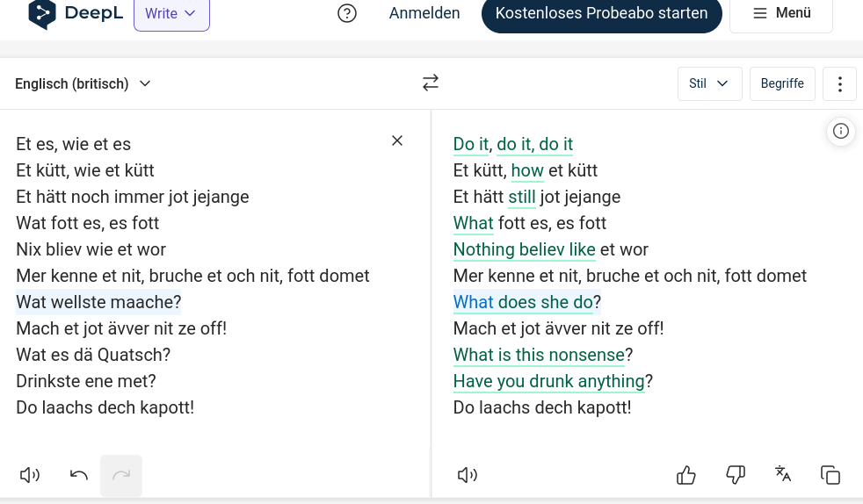Open the Menü hamburger menu
Viewport: 863px width, 504px height.
coord(781,13)
